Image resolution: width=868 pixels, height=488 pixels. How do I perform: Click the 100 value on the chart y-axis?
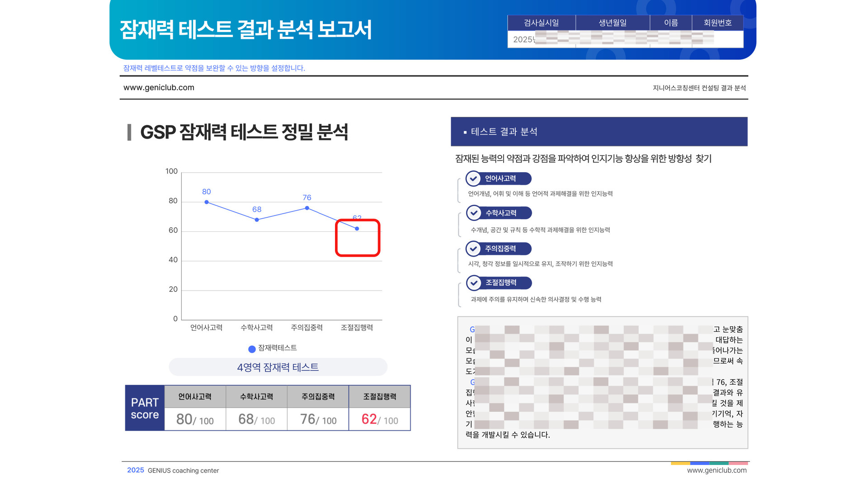[171, 171]
